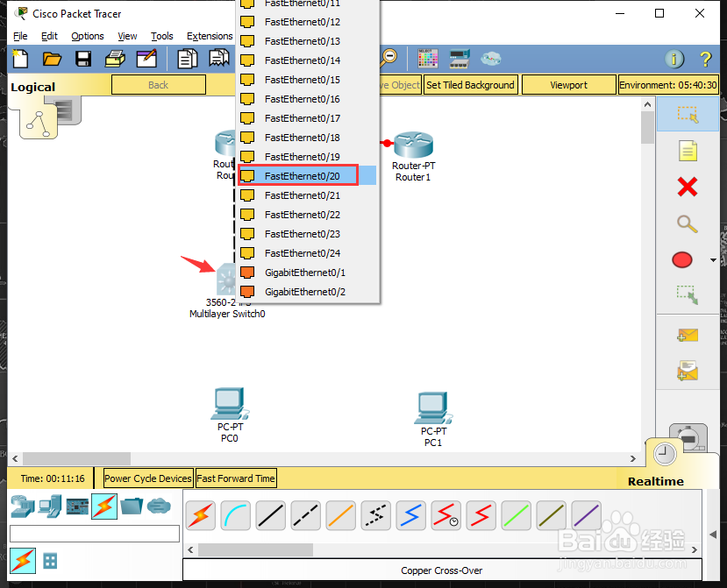Open the Custom Devices Dialog icon

point(460,59)
